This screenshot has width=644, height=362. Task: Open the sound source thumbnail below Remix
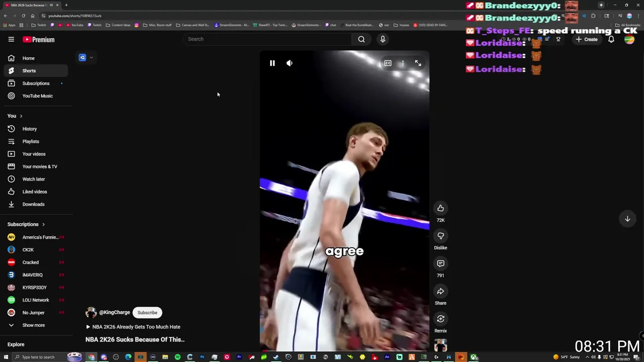click(440, 346)
